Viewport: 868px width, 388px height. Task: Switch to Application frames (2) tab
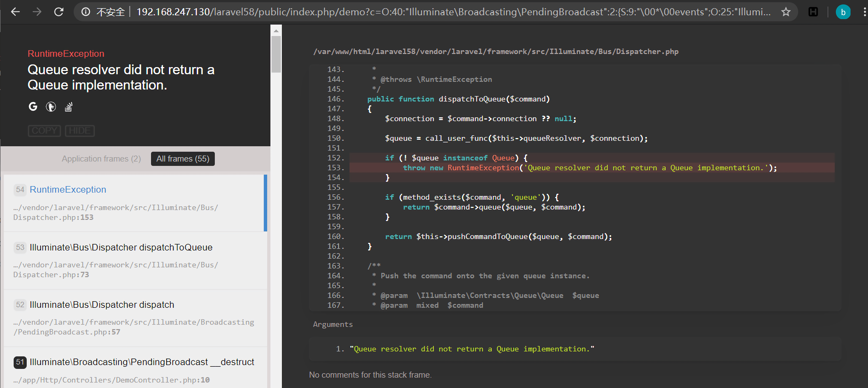click(101, 159)
